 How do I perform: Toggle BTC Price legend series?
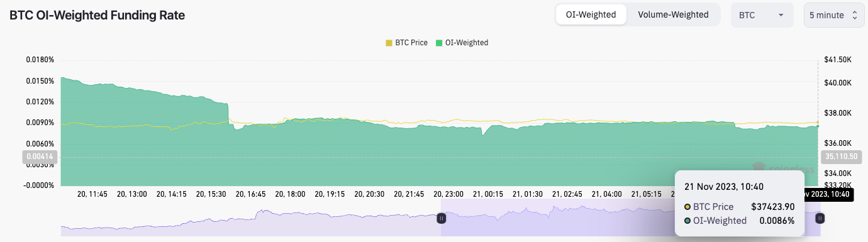point(407,43)
